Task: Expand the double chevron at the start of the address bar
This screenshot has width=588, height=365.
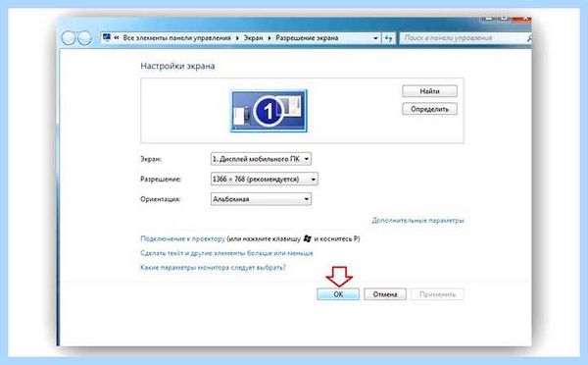Action: click(117, 38)
